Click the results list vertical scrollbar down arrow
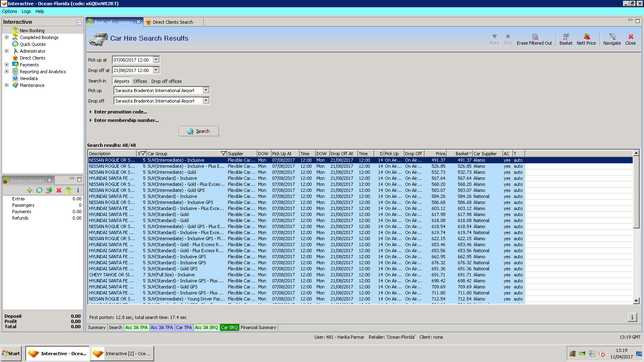The height and width of the screenshot is (362, 644). coord(636,300)
